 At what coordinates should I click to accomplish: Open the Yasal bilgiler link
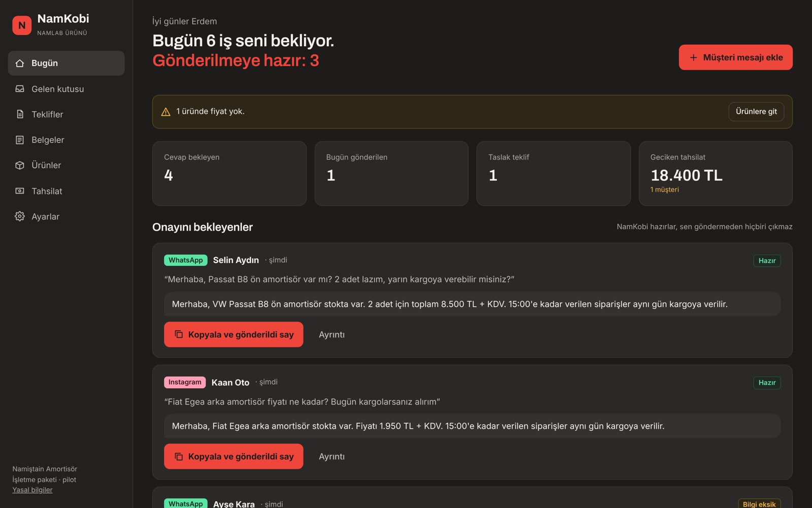click(32, 490)
